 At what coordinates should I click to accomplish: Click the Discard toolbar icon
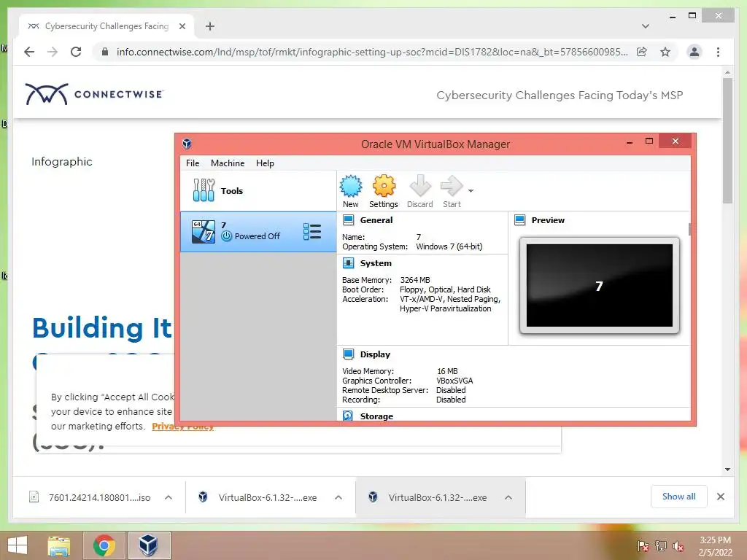coord(420,186)
